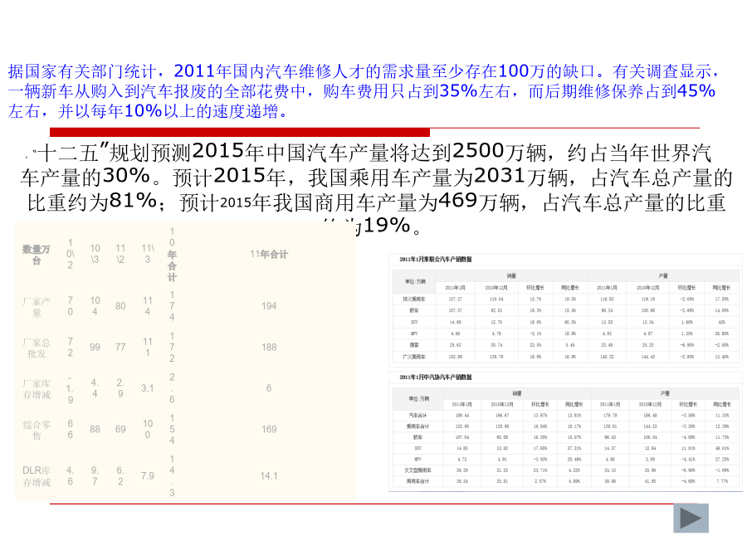Screen dimensions: 747x560
Task: Click the 轿车 row label in 中汽协 table
Action: [417, 437]
